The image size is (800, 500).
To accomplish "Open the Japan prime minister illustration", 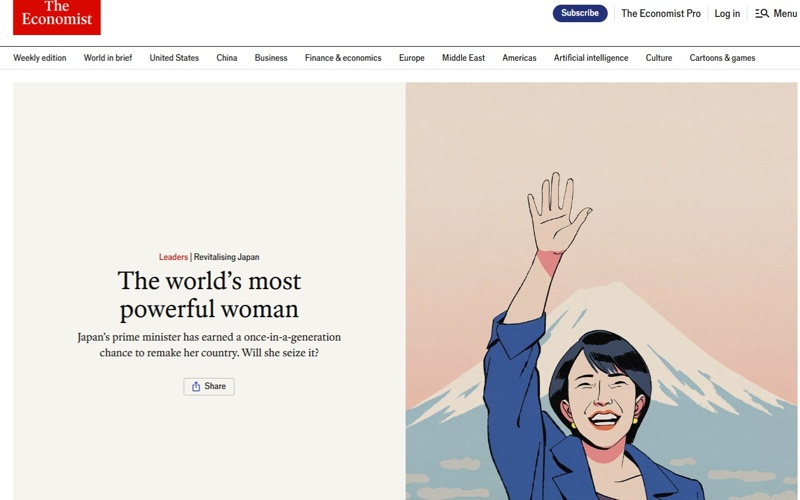I will (601, 300).
